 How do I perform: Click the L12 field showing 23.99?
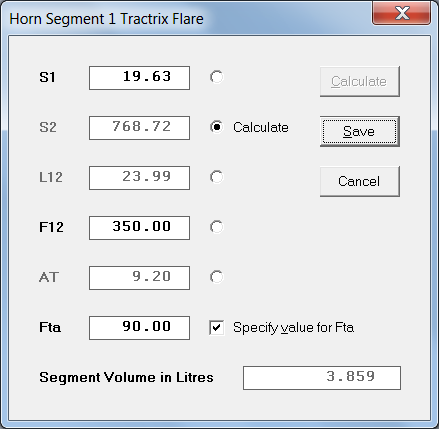(x=139, y=178)
